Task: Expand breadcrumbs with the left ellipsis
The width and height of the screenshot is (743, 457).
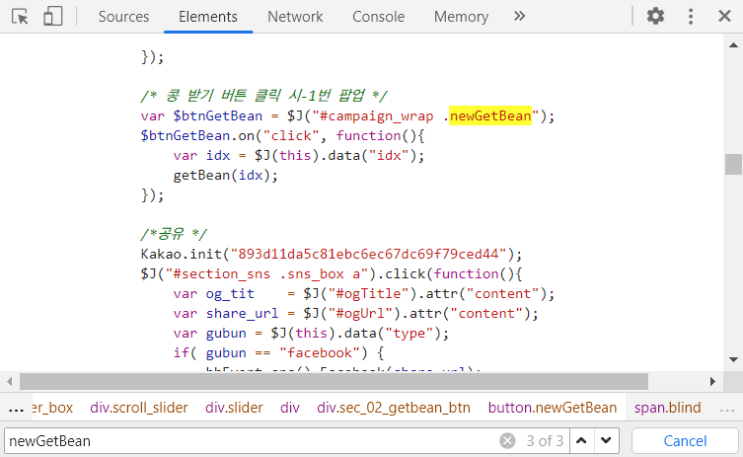Action: coord(16,409)
